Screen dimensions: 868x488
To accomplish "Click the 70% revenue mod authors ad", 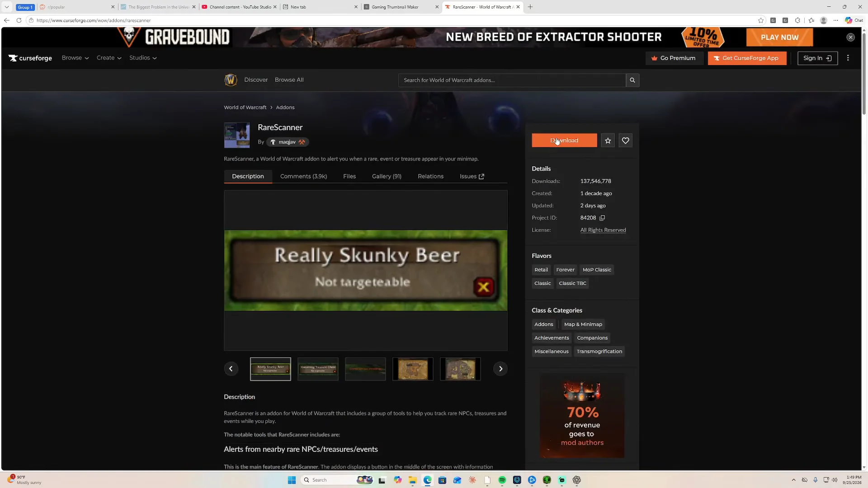I will (x=582, y=416).
